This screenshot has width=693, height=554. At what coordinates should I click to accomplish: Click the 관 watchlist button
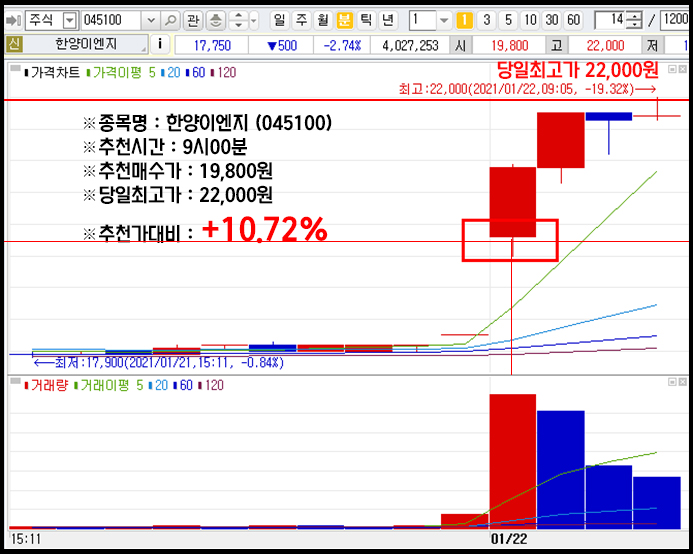coord(193,20)
